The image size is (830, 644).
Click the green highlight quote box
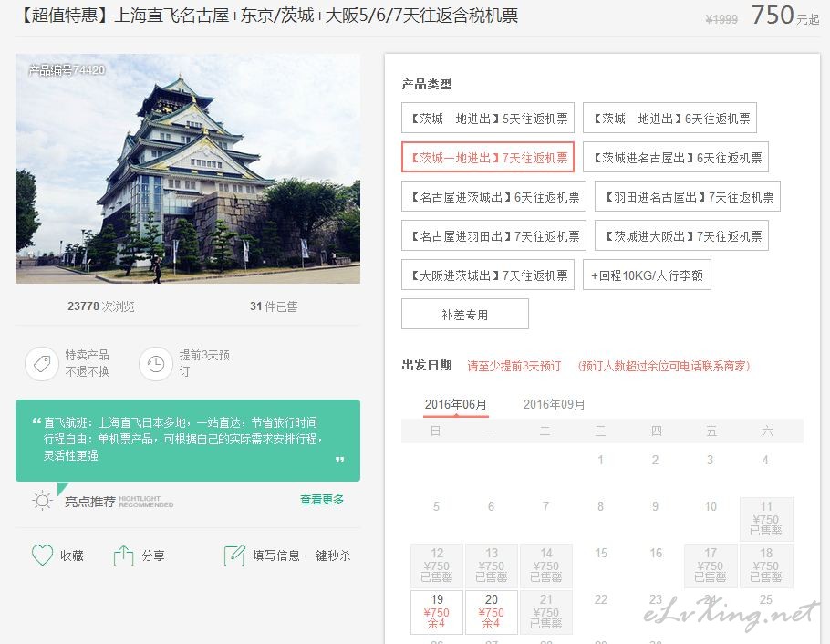tap(188, 440)
